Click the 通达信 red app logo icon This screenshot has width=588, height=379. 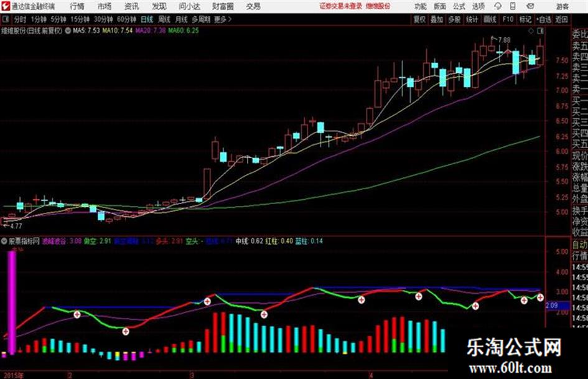(x=5, y=6)
